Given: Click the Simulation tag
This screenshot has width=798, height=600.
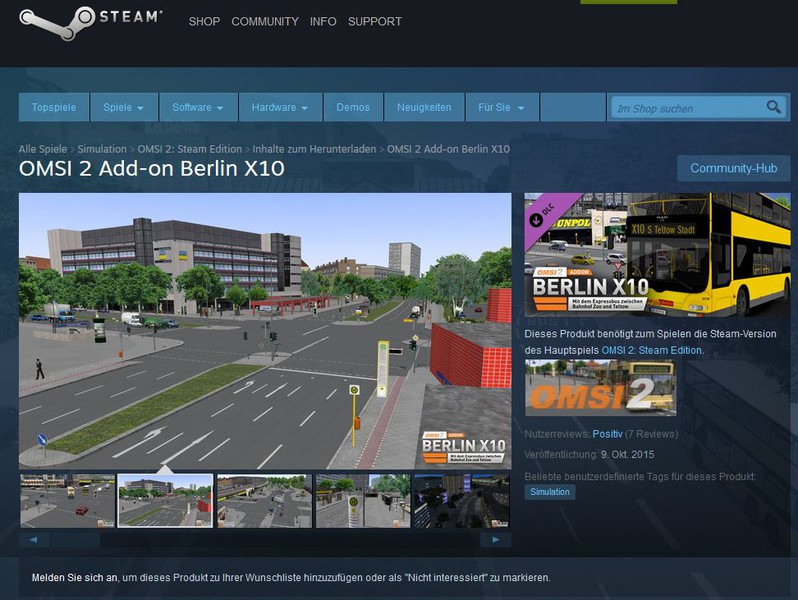Looking at the screenshot, I should tap(550, 492).
